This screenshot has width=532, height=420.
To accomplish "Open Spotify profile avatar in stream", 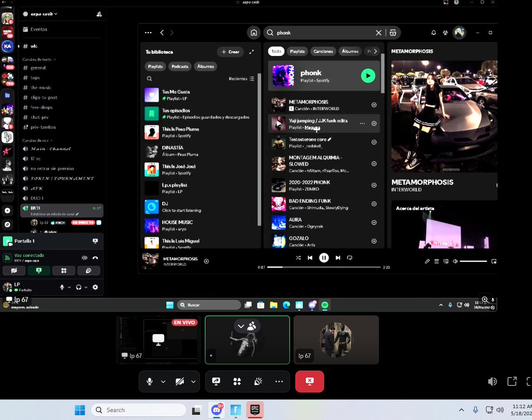I will (x=459, y=33).
